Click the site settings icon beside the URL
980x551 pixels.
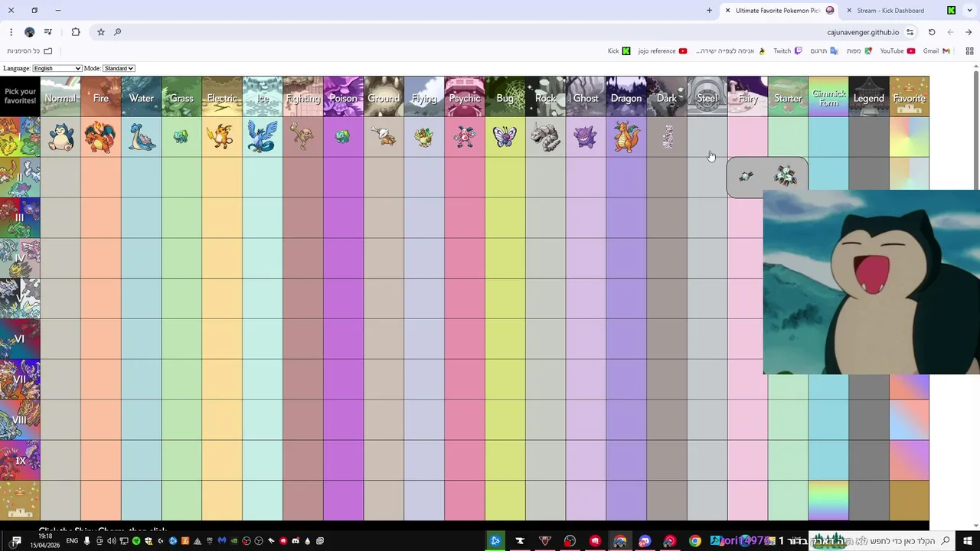[x=910, y=32]
